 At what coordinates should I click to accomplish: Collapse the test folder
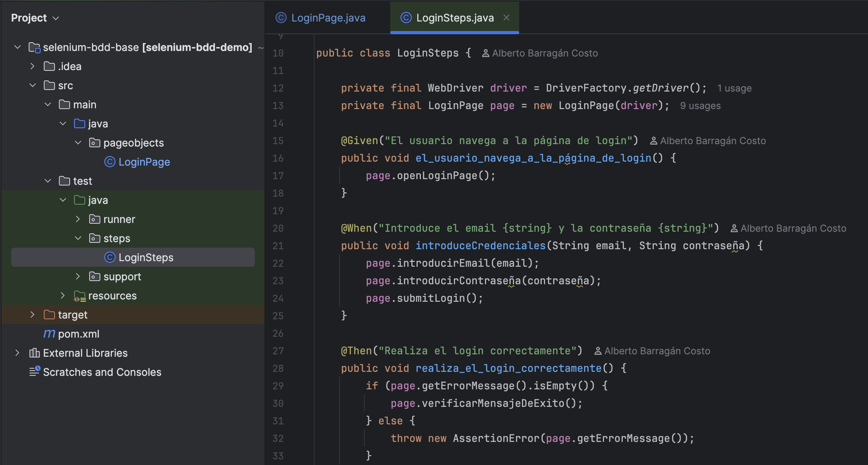click(48, 181)
